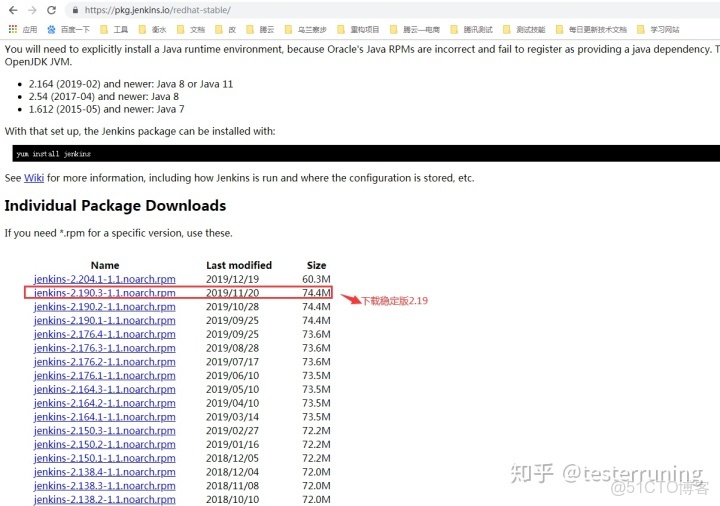
Task: Download jenkins-2.138.4-1.1.noarch.rpm
Action: tap(105, 472)
